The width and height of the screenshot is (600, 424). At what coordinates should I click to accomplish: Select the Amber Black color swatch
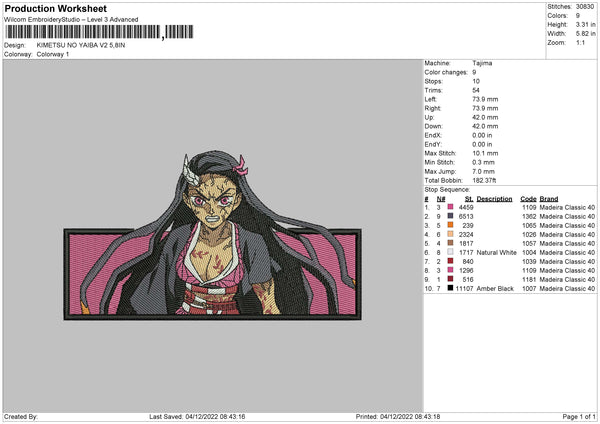[x=450, y=288]
